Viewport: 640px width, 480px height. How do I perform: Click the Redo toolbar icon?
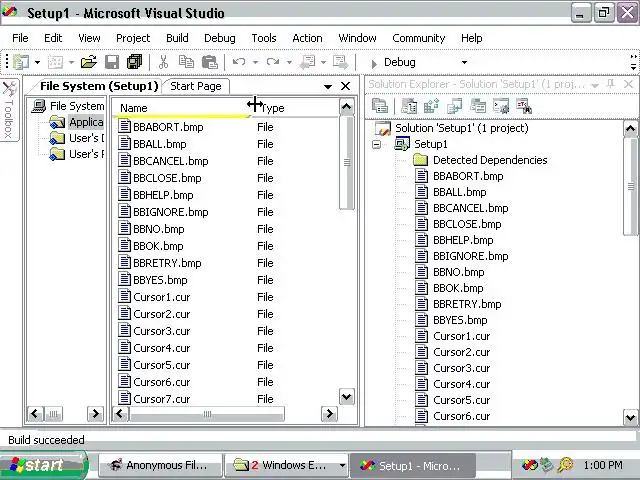point(273,62)
